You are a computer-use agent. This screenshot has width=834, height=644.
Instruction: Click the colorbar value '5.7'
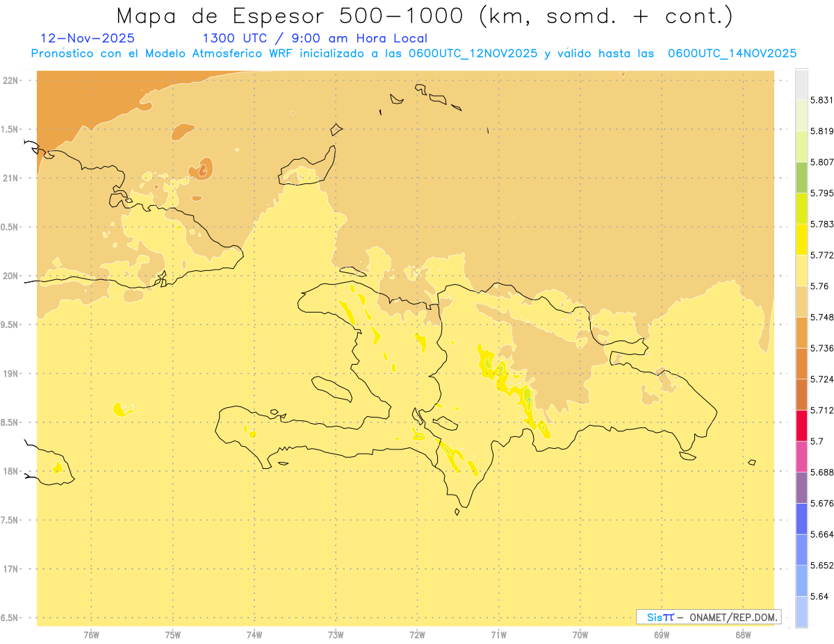tap(817, 441)
